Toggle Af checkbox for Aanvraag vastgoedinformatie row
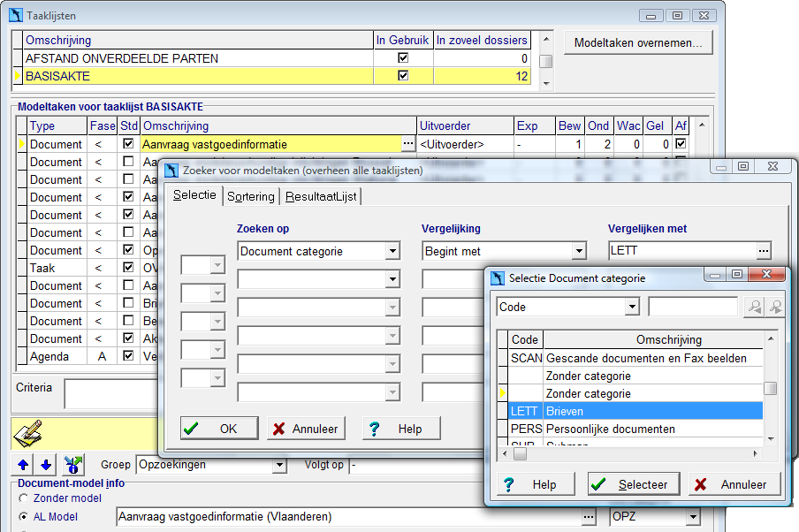Screen dimensions: 799x532 [x=681, y=144]
